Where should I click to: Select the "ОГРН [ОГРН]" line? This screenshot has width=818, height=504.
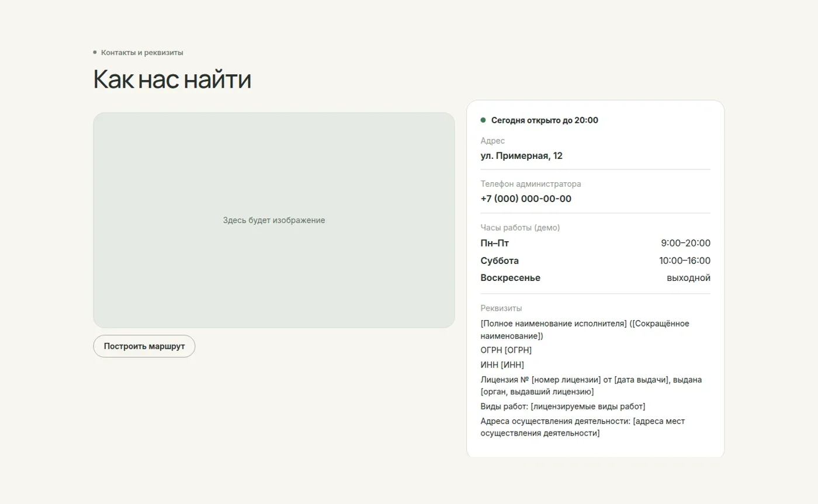pyautogui.click(x=506, y=350)
